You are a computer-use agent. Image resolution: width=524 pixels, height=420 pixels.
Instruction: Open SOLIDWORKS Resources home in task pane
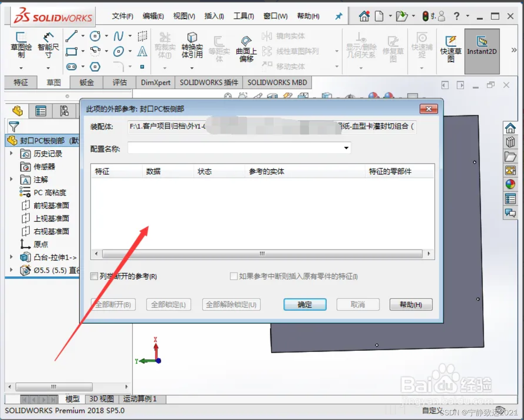coord(510,128)
